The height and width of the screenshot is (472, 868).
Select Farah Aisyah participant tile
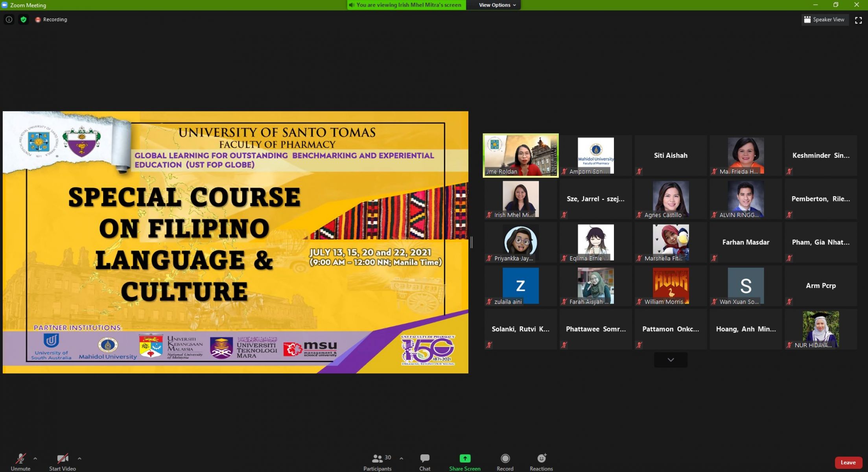(596, 286)
